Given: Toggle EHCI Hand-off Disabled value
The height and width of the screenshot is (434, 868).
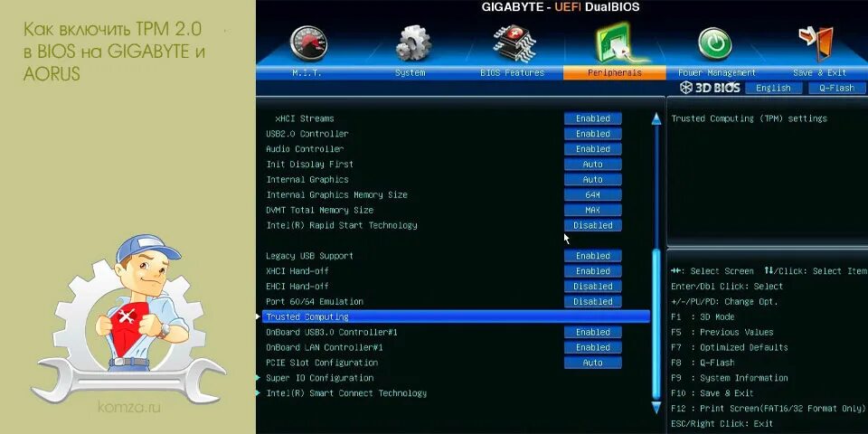Looking at the screenshot, I should pos(593,287).
